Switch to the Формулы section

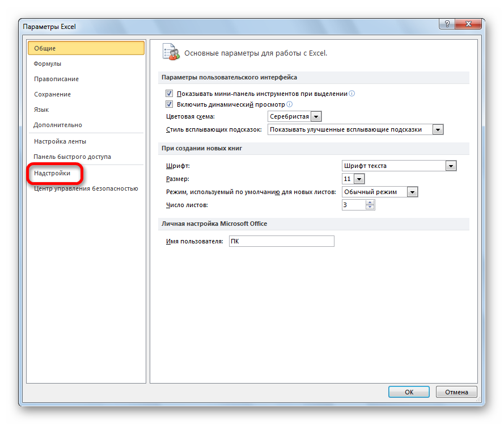pyautogui.click(x=48, y=64)
